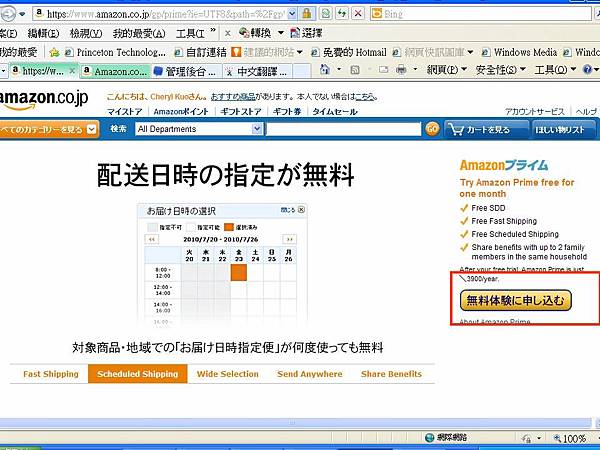Open the 網頁(P) page menu dropdown
Image resolution: width=600 pixels, height=450 pixels.
(x=447, y=70)
